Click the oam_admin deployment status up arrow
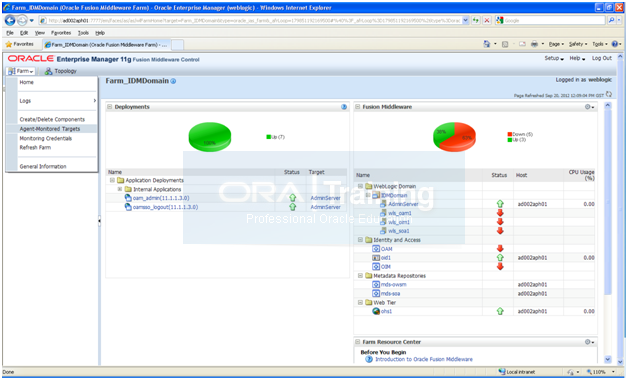Screen dimensions: 628x380 (x=293, y=198)
